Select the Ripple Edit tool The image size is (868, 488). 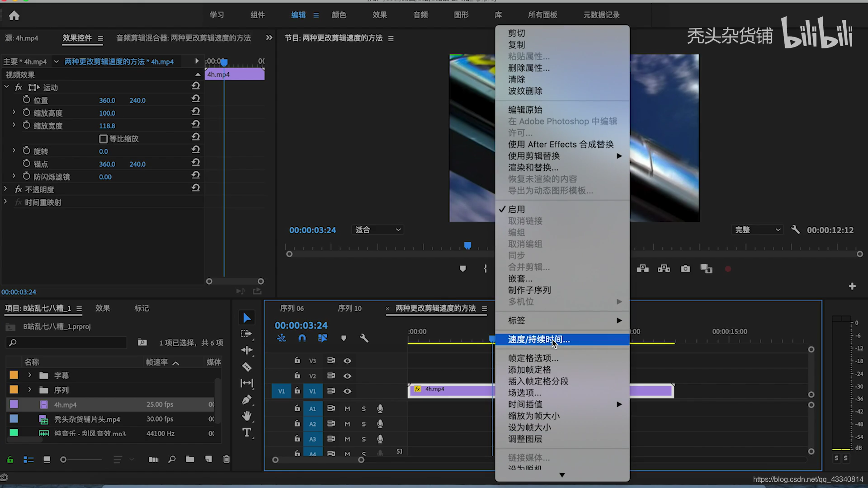pos(247,350)
